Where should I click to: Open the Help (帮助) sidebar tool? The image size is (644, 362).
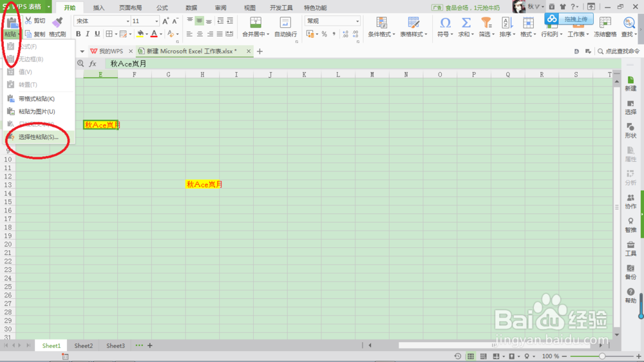630,296
